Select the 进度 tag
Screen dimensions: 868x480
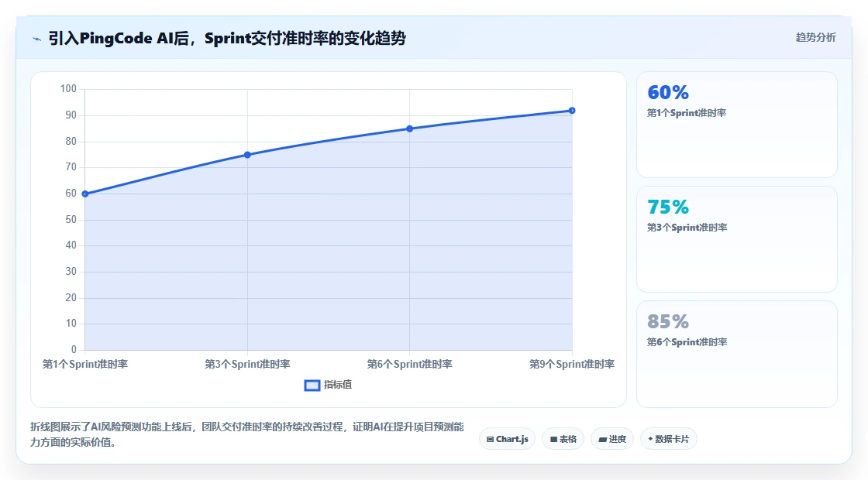click(612, 439)
